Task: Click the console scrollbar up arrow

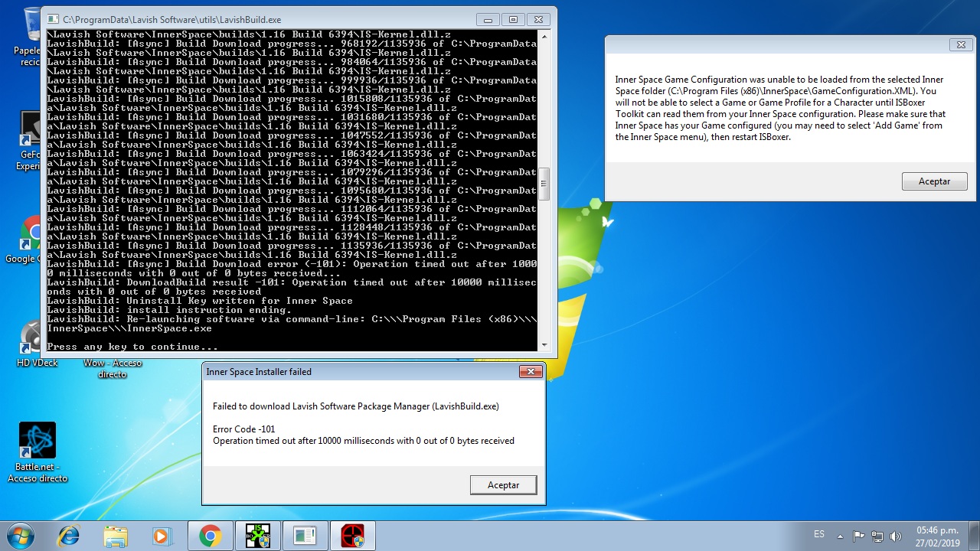Action: 544,36
